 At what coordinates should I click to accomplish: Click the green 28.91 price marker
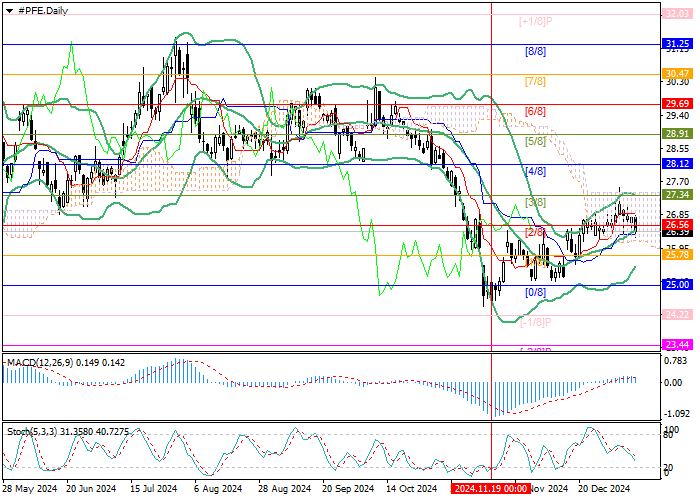pyautogui.click(x=677, y=133)
